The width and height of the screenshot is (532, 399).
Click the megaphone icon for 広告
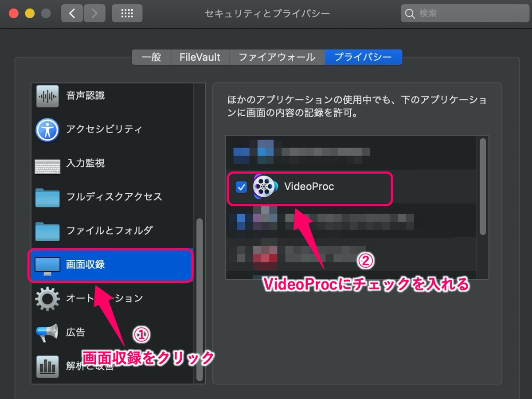(x=47, y=333)
